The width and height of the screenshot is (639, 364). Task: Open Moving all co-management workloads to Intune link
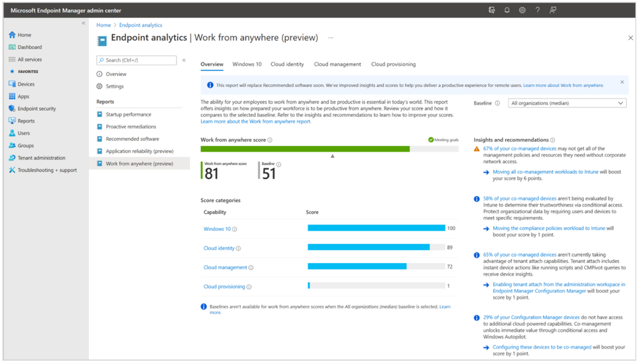[546, 172]
